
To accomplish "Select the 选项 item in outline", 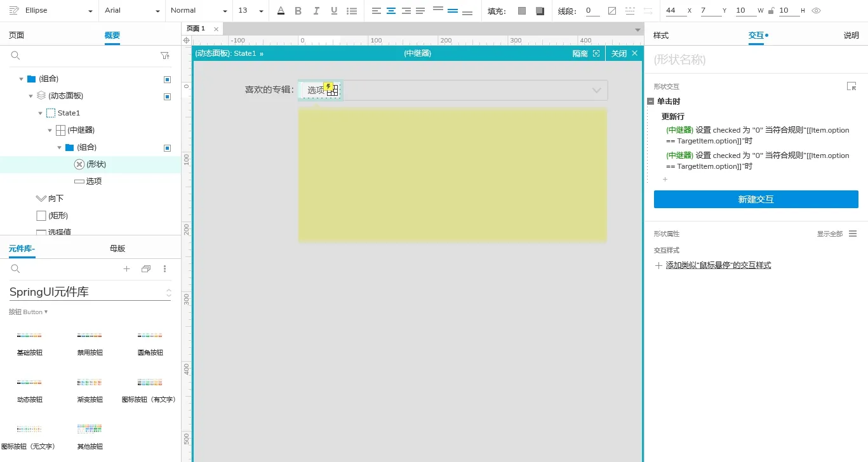I will 90,181.
